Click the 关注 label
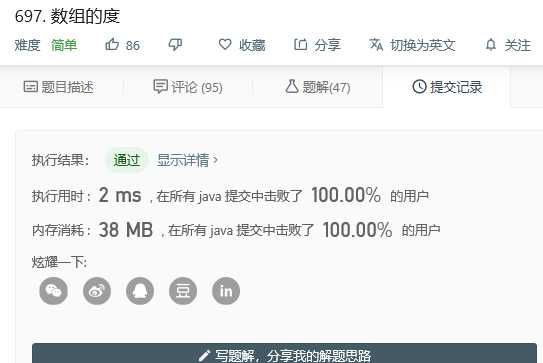The image size is (543, 363). pyautogui.click(x=517, y=45)
